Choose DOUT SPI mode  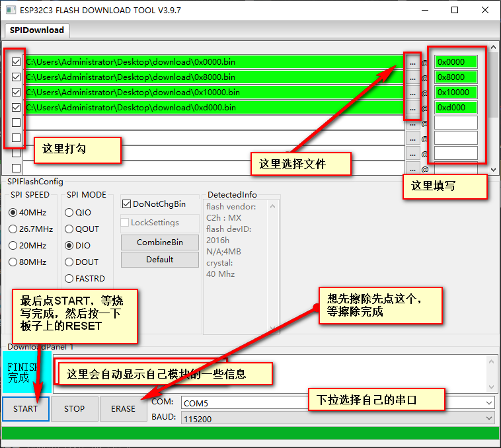81,262
